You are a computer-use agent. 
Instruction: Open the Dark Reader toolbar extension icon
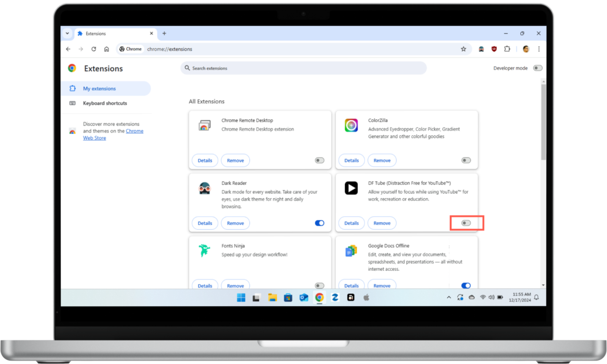(481, 49)
